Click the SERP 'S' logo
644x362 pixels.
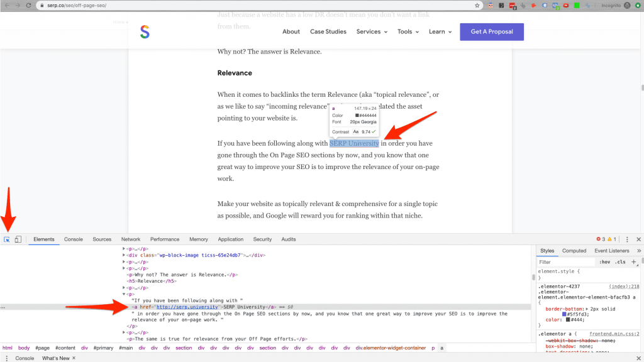[x=145, y=32]
